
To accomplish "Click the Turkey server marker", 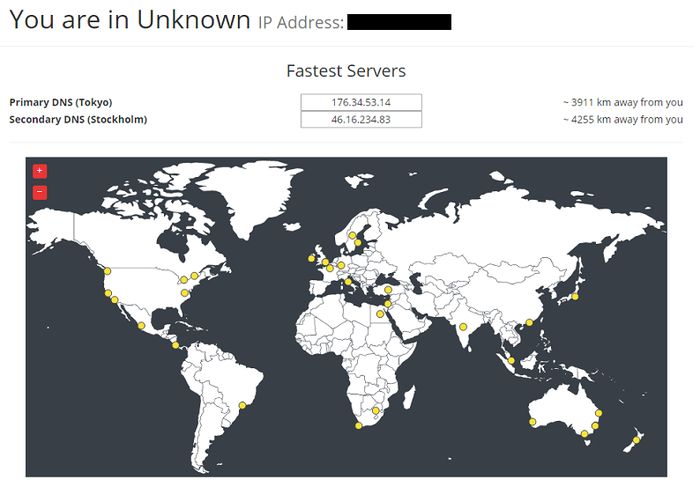I will point(388,290).
